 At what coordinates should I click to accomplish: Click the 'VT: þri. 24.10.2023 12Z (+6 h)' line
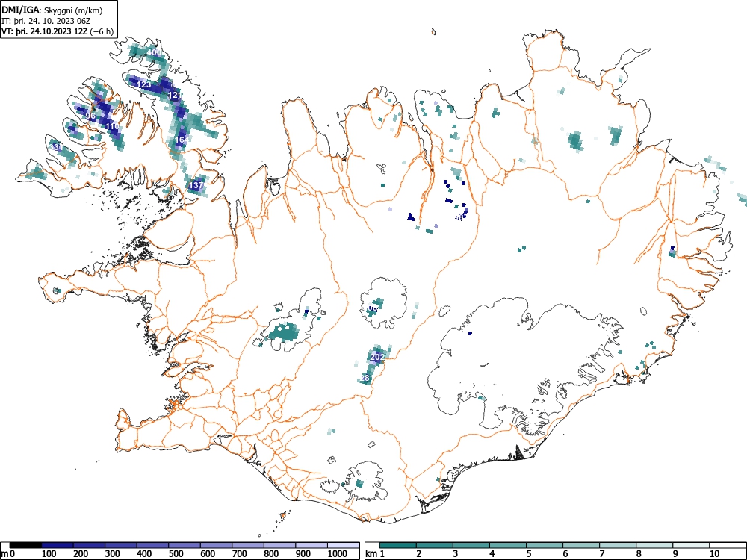pos(58,32)
